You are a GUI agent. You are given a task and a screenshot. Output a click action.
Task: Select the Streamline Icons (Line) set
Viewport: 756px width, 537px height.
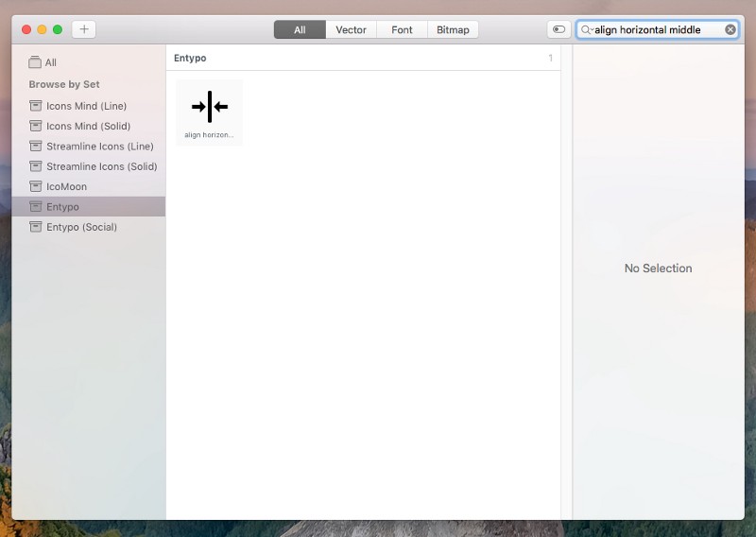pyautogui.click(x=99, y=147)
